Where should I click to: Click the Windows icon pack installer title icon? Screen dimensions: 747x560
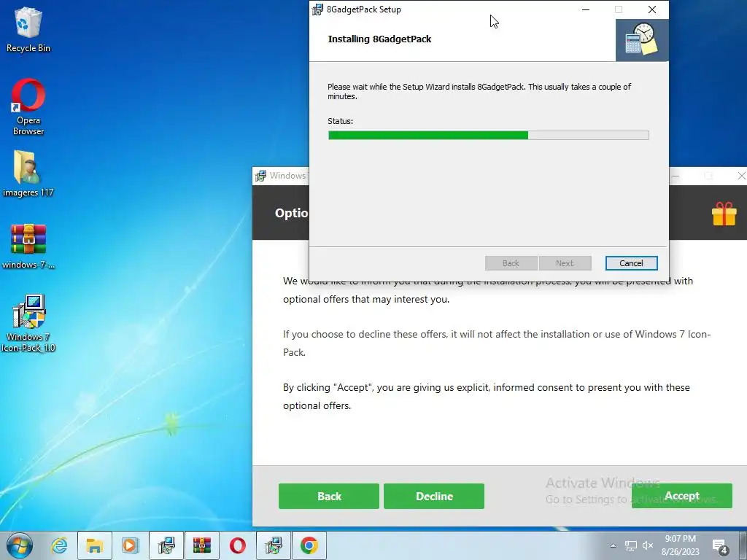[260, 176]
